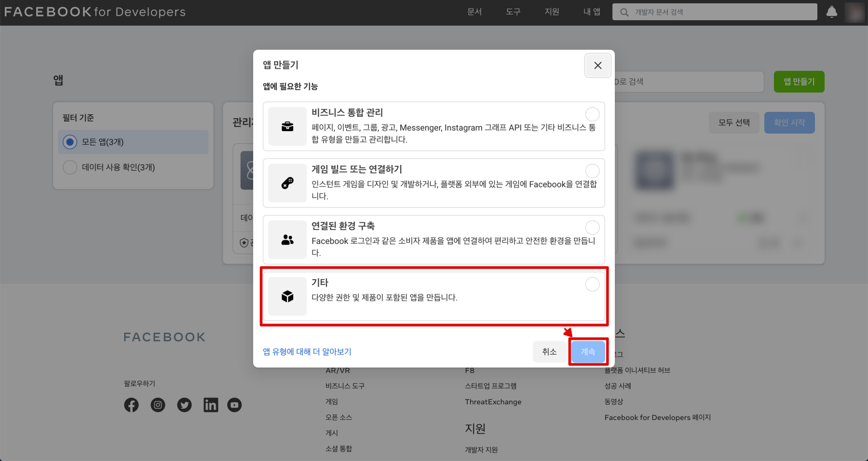Open the 지원 menu in the header

coord(552,12)
